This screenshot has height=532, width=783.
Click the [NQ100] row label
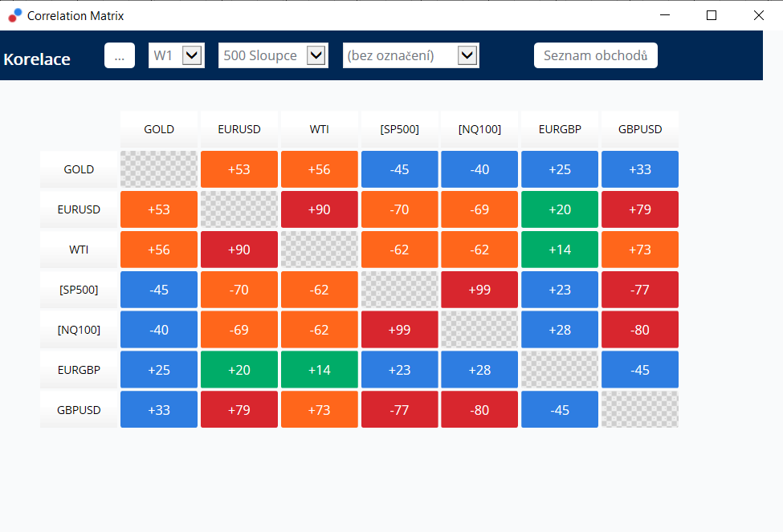[x=79, y=330]
